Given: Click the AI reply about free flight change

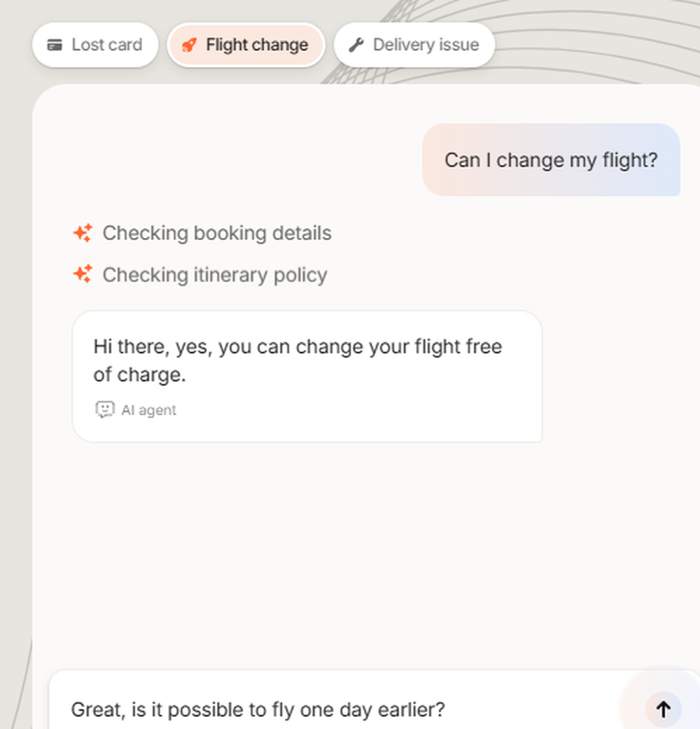Looking at the screenshot, I should tap(307, 376).
